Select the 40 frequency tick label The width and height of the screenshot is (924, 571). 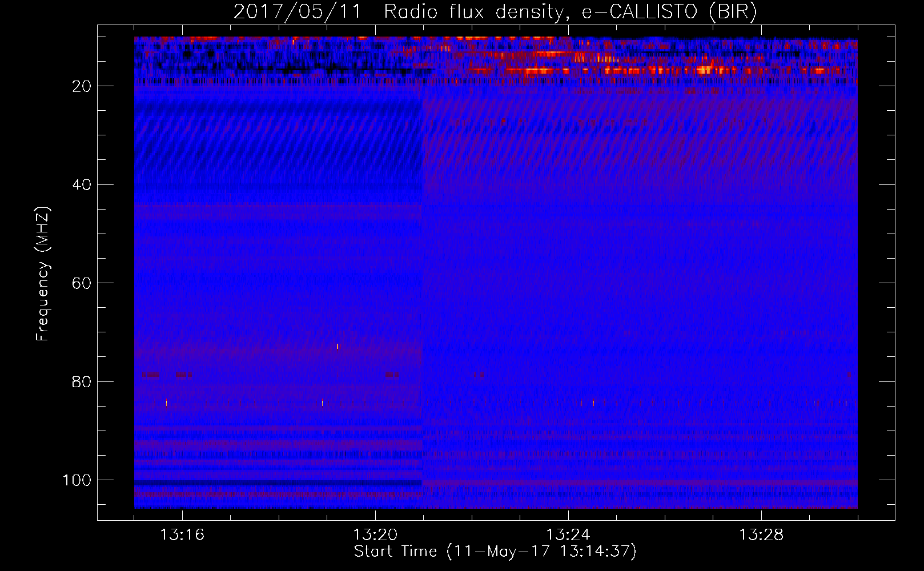[82, 185]
